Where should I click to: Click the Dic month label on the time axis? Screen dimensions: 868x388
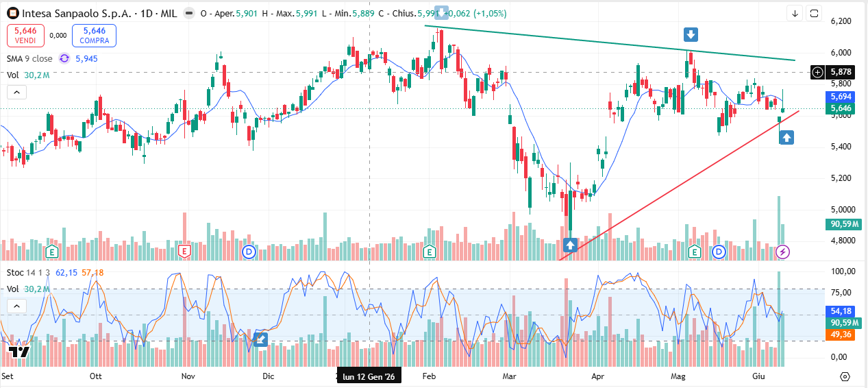[x=269, y=376]
